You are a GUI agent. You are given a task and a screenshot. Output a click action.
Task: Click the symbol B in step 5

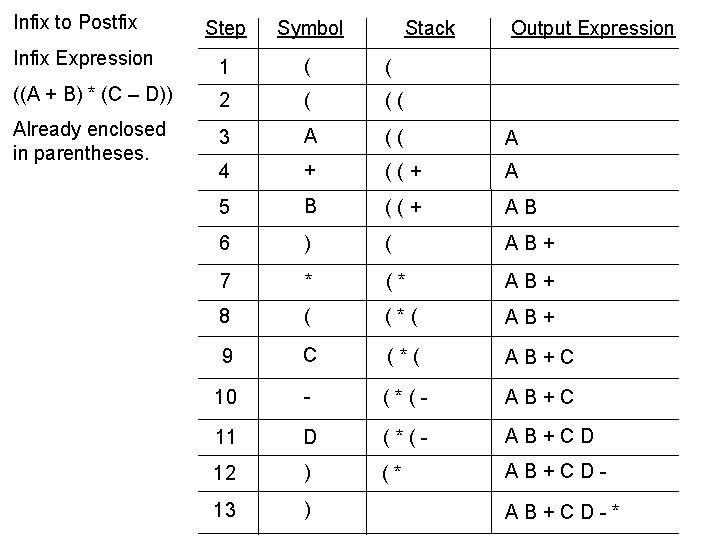coord(310,206)
